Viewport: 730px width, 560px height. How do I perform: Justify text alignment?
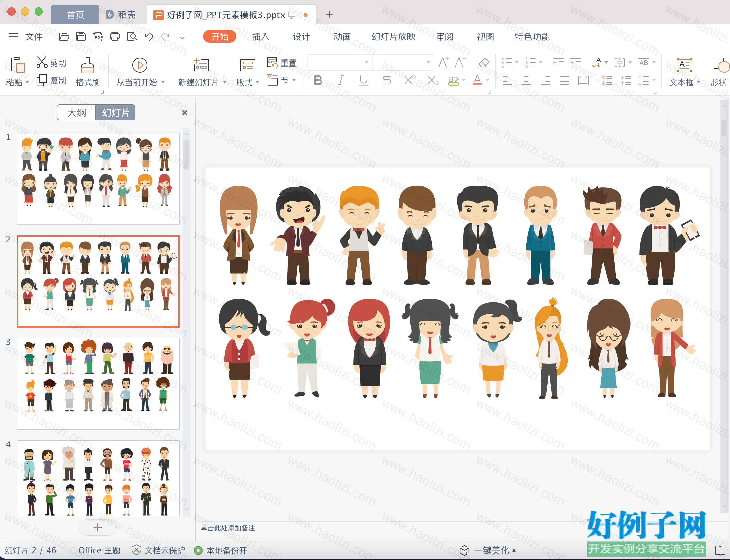[x=564, y=80]
